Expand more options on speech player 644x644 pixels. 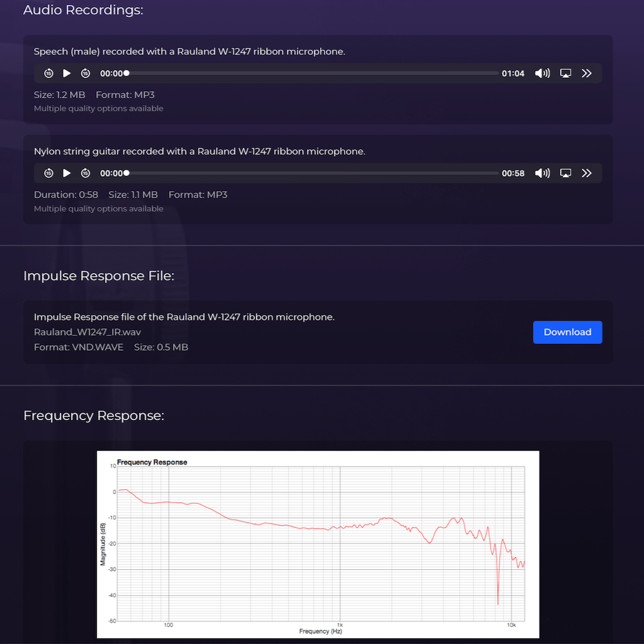587,74
